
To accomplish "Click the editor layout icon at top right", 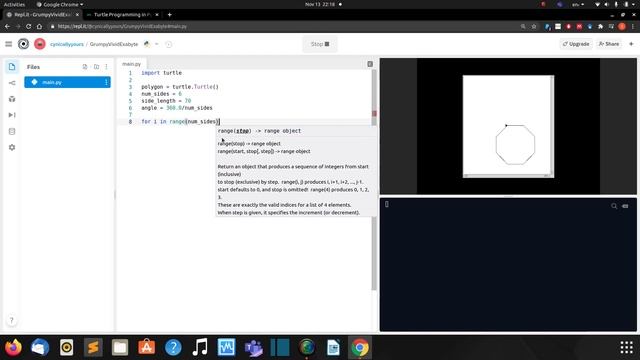I will point(370,64).
